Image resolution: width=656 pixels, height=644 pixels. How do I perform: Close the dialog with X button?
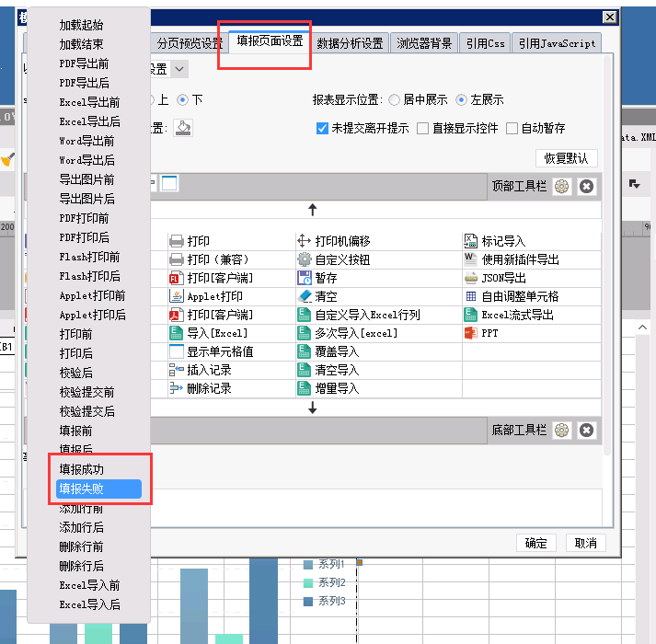(x=610, y=17)
